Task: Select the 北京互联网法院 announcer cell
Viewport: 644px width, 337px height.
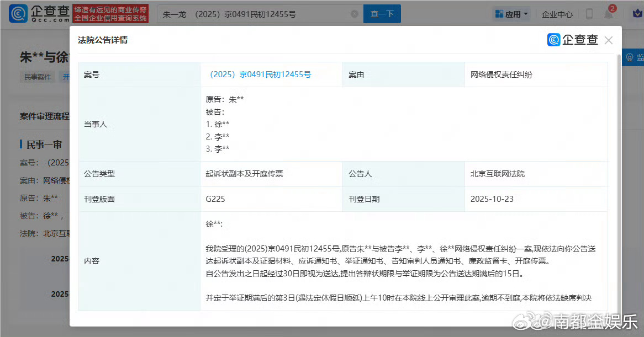Action: pos(498,174)
